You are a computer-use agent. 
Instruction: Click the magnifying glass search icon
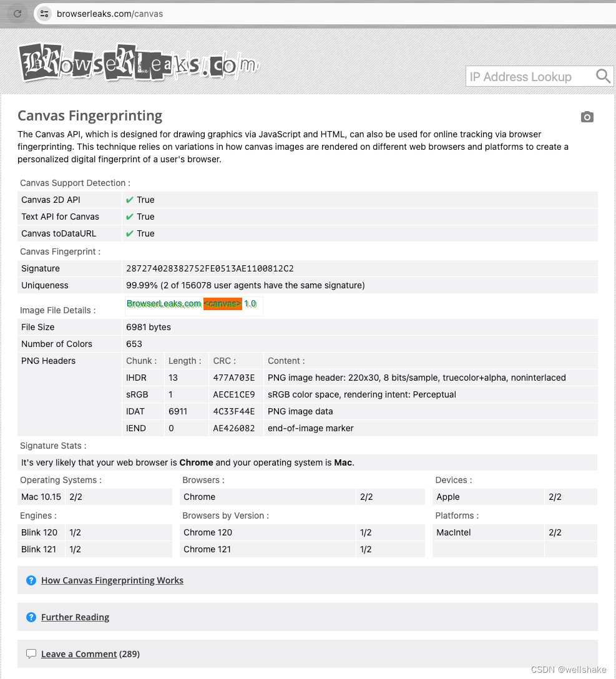point(603,76)
